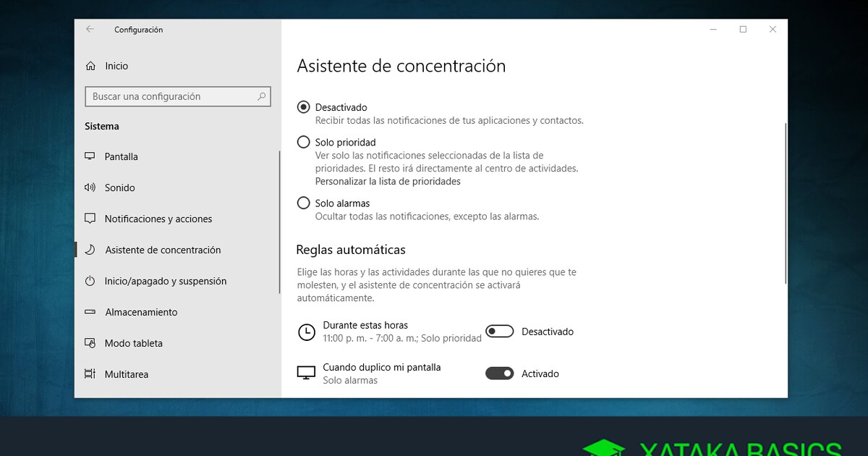Image resolution: width=868 pixels, height=456 pixels.
Task: Choose the Solo alarmas radio option
Action: [304, 203]
